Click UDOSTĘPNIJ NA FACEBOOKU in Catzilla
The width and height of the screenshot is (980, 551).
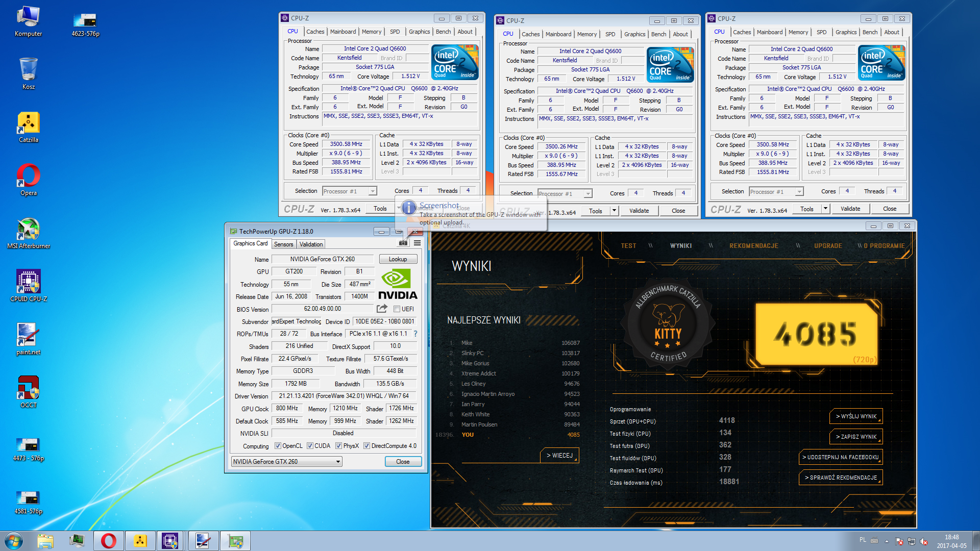point(841,457)
